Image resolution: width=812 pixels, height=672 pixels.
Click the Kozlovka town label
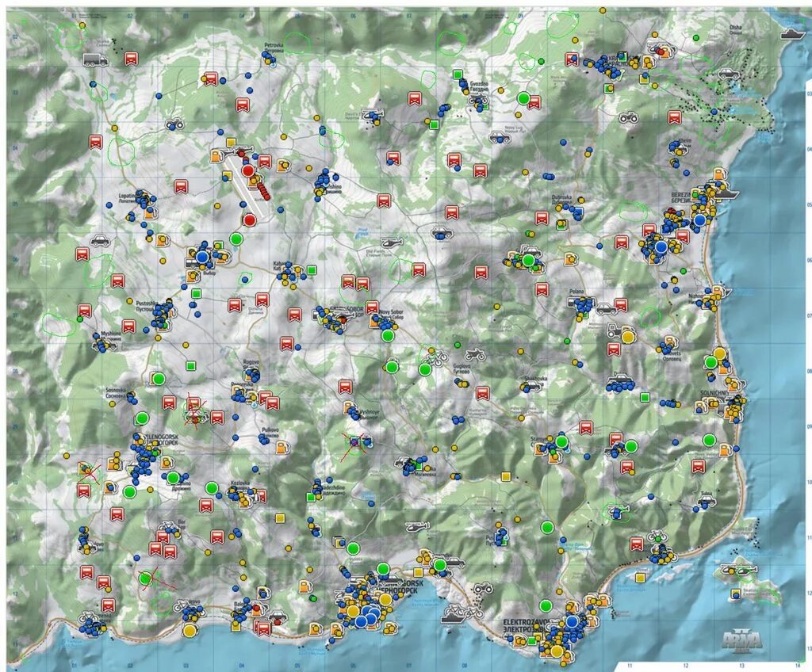tap(240, 483)
